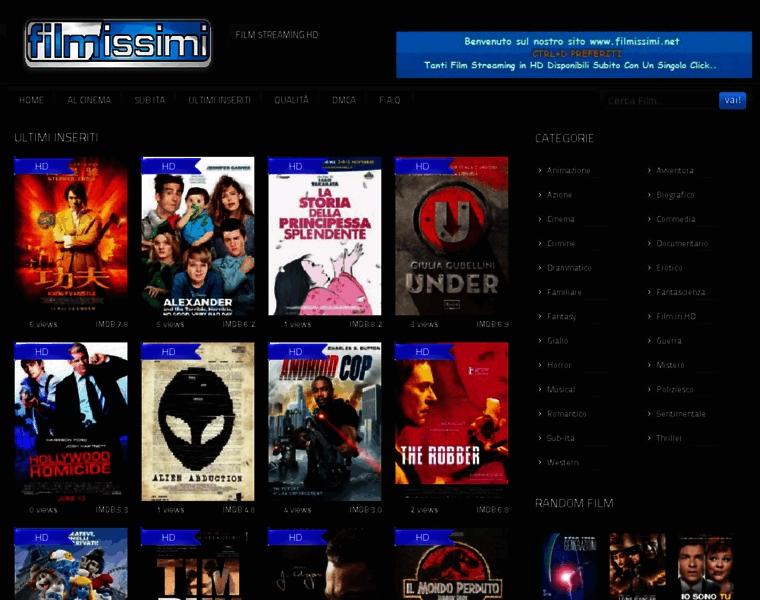Open The Robber movie poster
Screen dimensions: 760x600
451,421
